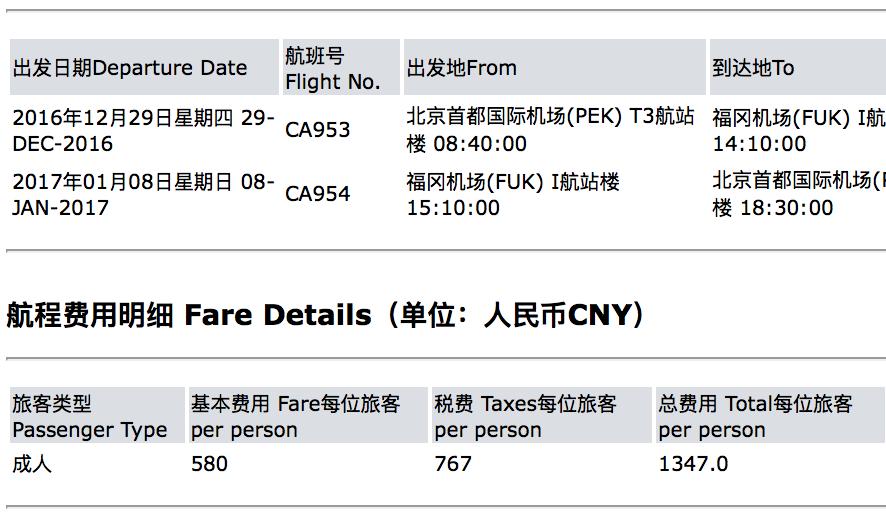Click the PEK T3 08:40:00 departure cell
886x524 pixels.
(550, 130)
